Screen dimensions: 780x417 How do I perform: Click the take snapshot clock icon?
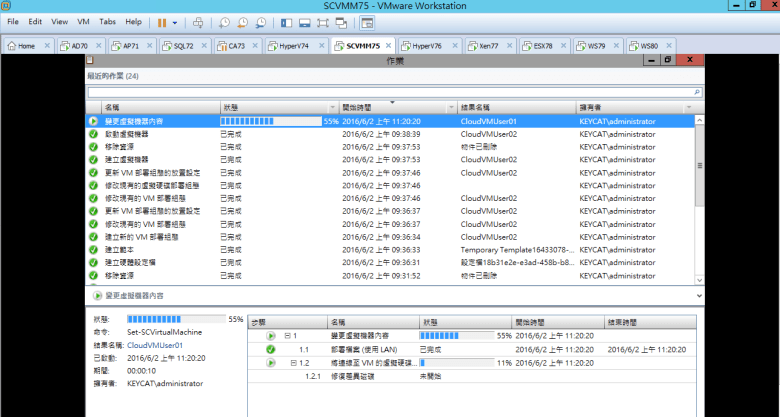(x=225, y=21)
